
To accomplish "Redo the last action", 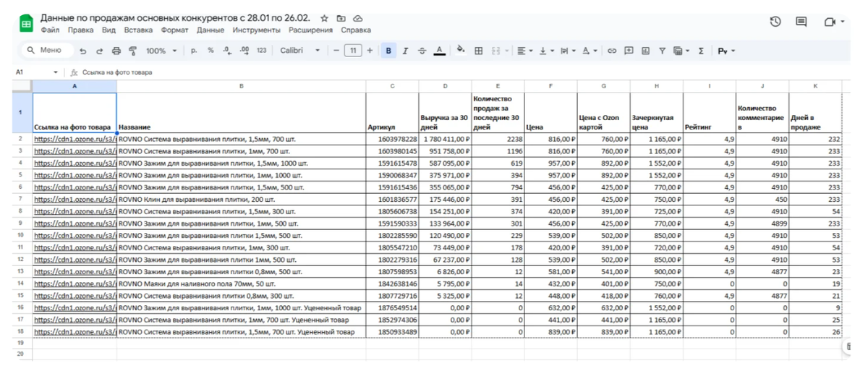I will coord(100,51).
